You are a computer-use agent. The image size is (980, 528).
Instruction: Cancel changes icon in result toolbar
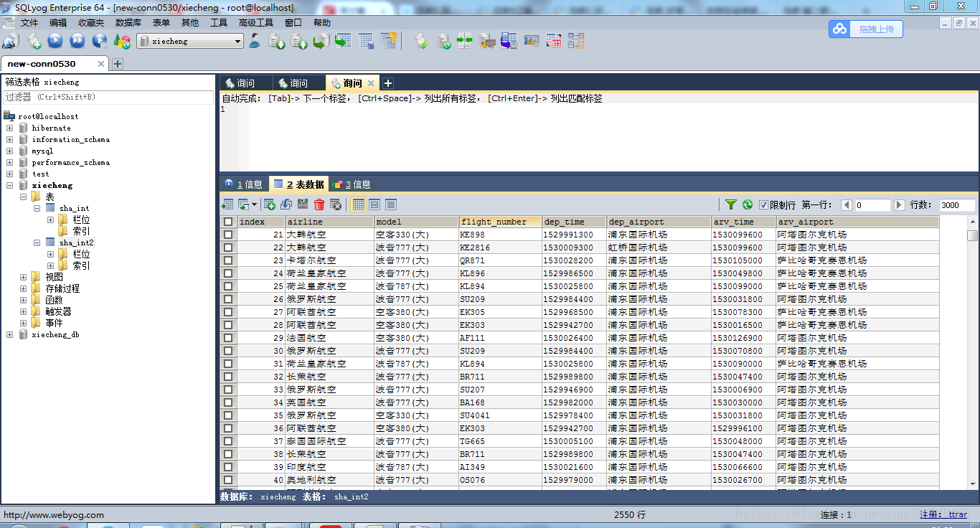coord(335,204)
